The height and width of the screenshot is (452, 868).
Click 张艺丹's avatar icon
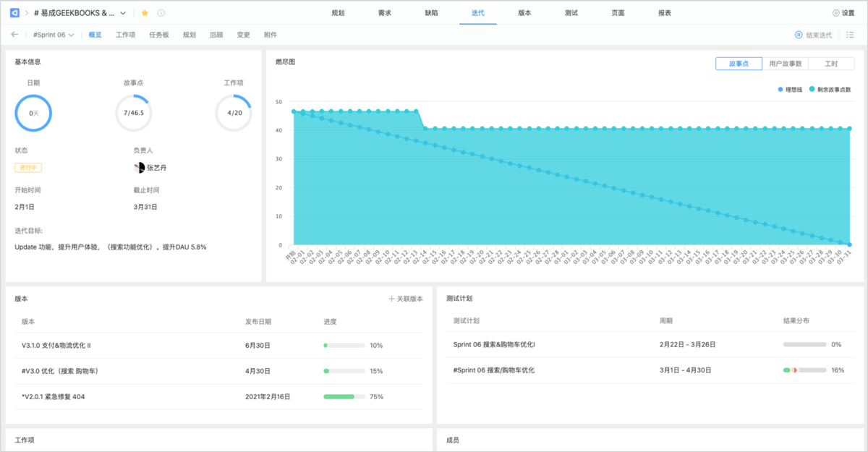tap(140, 168)
